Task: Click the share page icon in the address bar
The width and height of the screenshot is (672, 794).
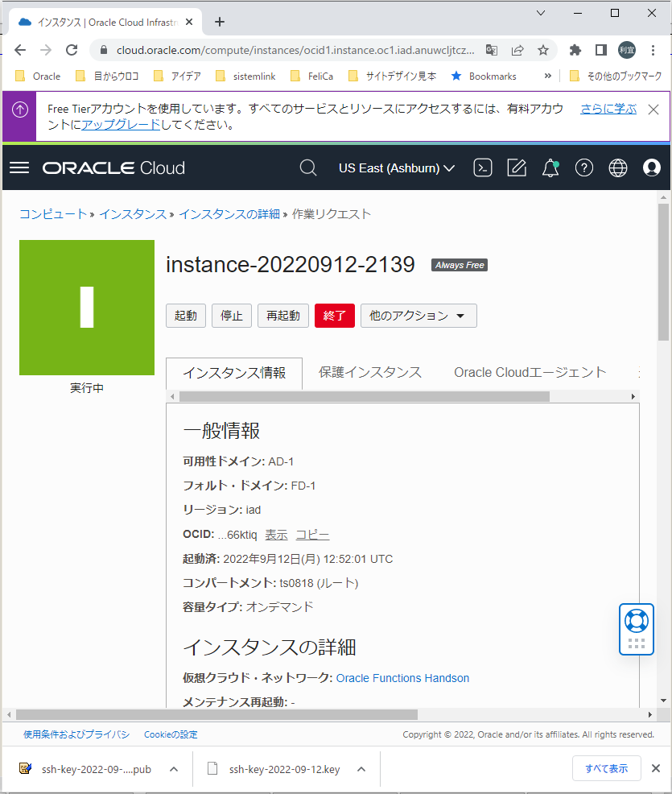Action: (517, 50)
